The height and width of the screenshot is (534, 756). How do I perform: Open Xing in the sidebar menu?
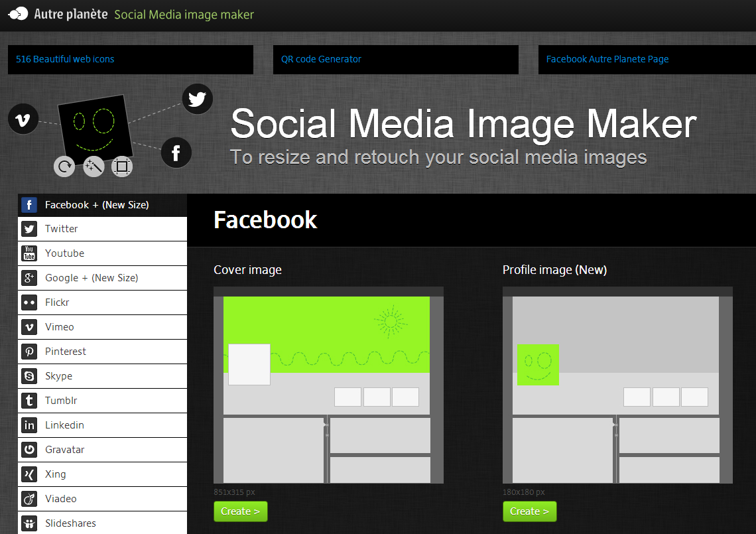pyautogui.click(x=102, y=475)
